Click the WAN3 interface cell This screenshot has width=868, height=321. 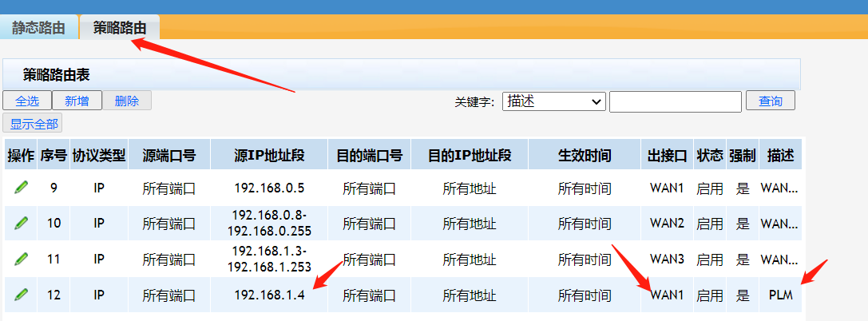click(x=667, y=259)
